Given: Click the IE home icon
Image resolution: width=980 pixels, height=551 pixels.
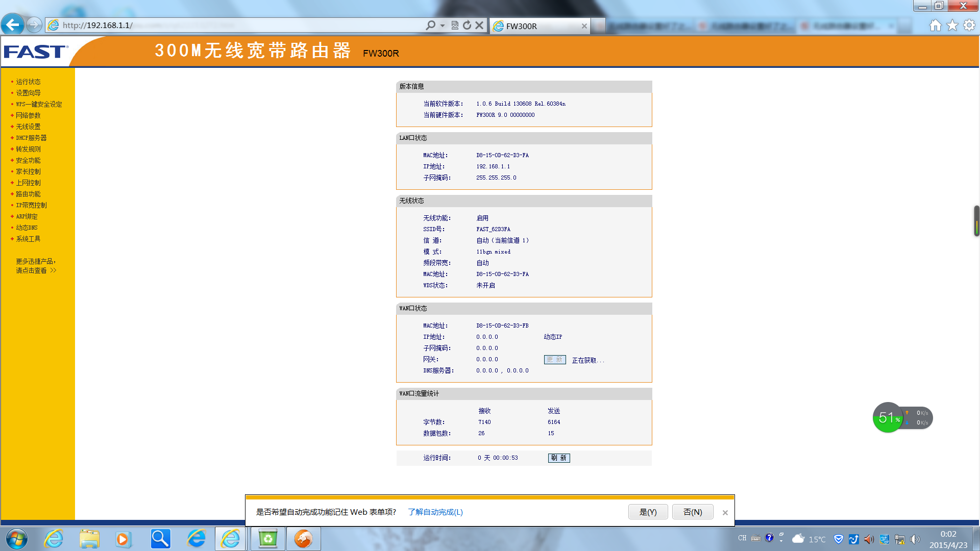Looking at the screenshot, I should point(935,25).
